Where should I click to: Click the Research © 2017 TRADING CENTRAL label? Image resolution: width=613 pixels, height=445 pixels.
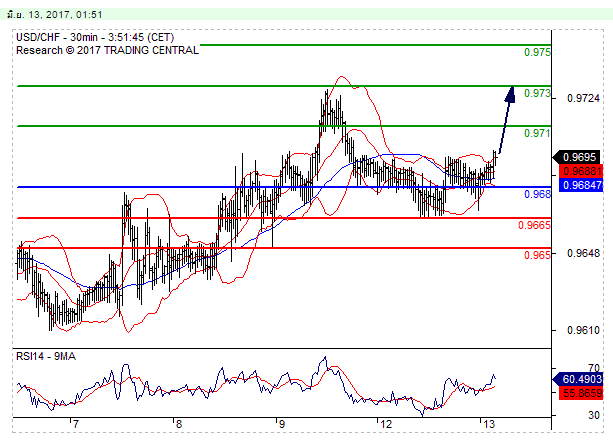[108, 50]
